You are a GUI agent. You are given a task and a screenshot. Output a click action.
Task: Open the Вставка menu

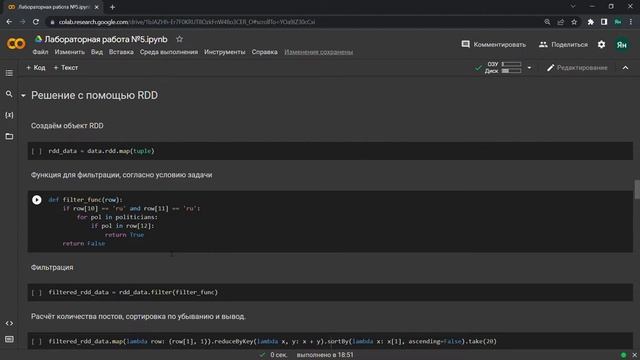pos(121,52)
